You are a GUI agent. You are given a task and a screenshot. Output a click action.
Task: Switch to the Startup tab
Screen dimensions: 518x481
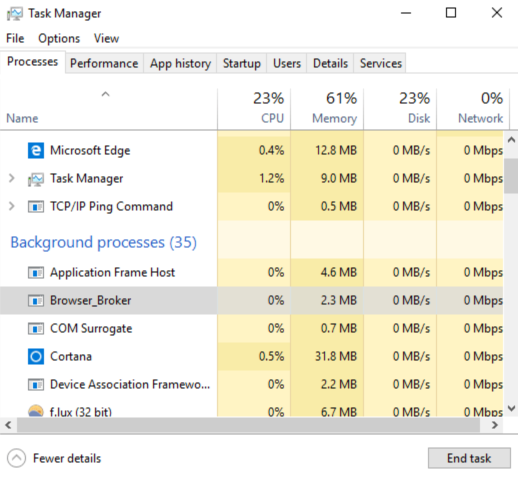tap(242, 63)
